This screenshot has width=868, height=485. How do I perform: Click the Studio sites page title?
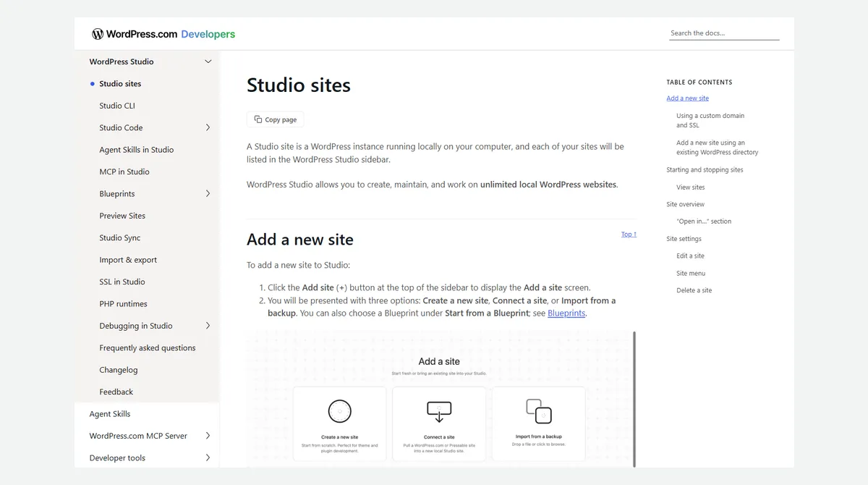point(299,85)
